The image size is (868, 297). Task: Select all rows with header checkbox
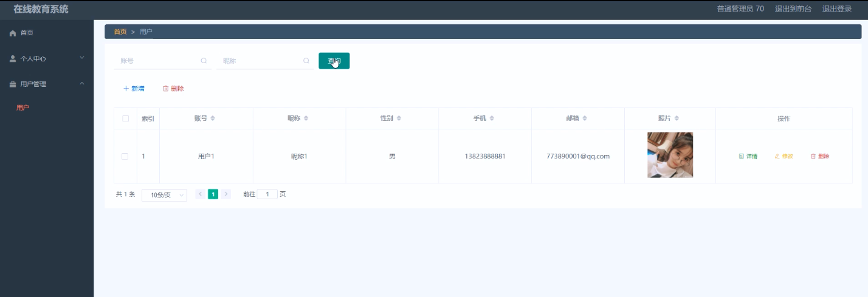point(125,118)
